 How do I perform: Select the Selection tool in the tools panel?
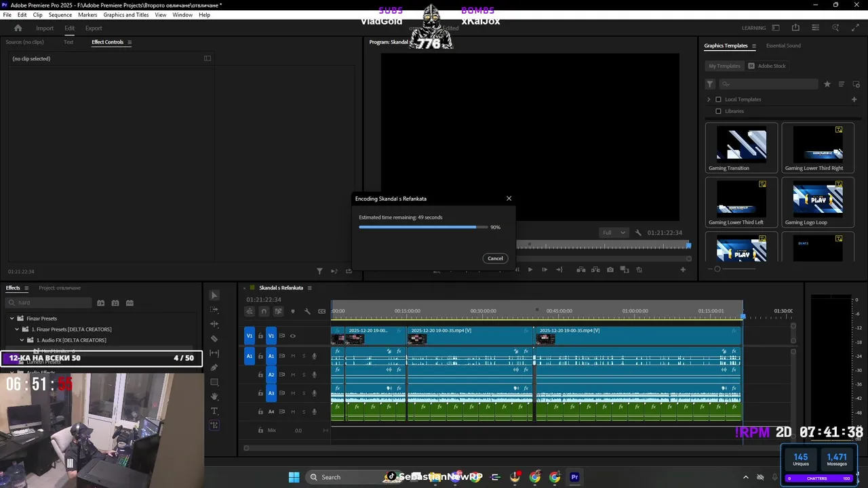pos(214,296)
